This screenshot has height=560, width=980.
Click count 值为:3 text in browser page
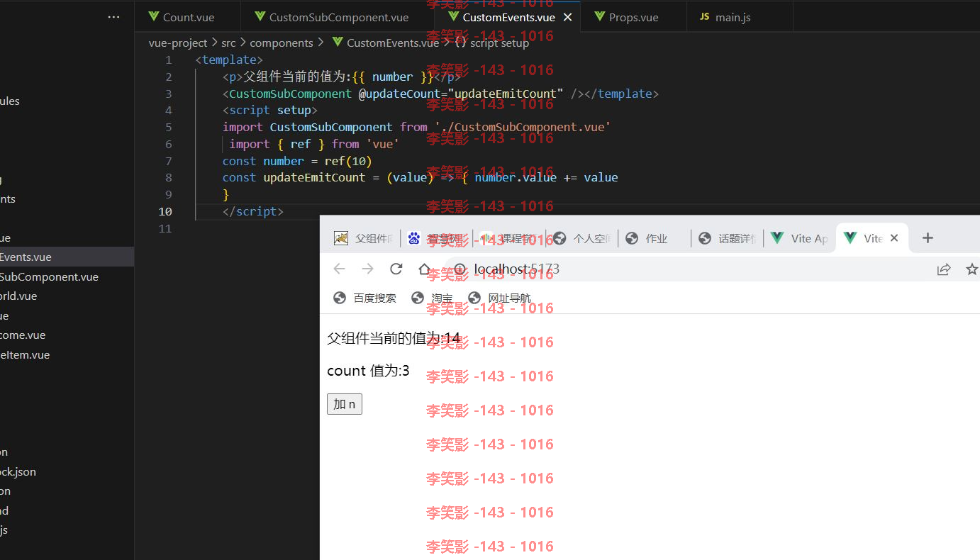(x=368, y=370)
